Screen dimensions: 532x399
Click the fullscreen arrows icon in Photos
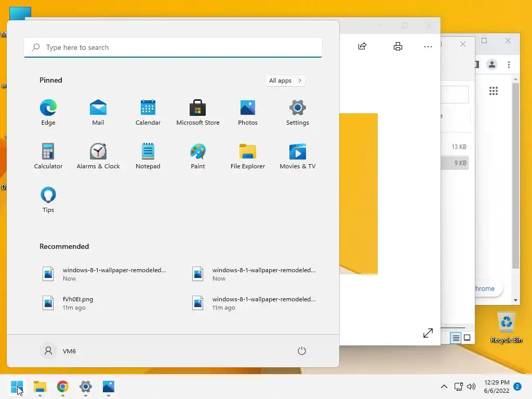click(x=428, y=333)
